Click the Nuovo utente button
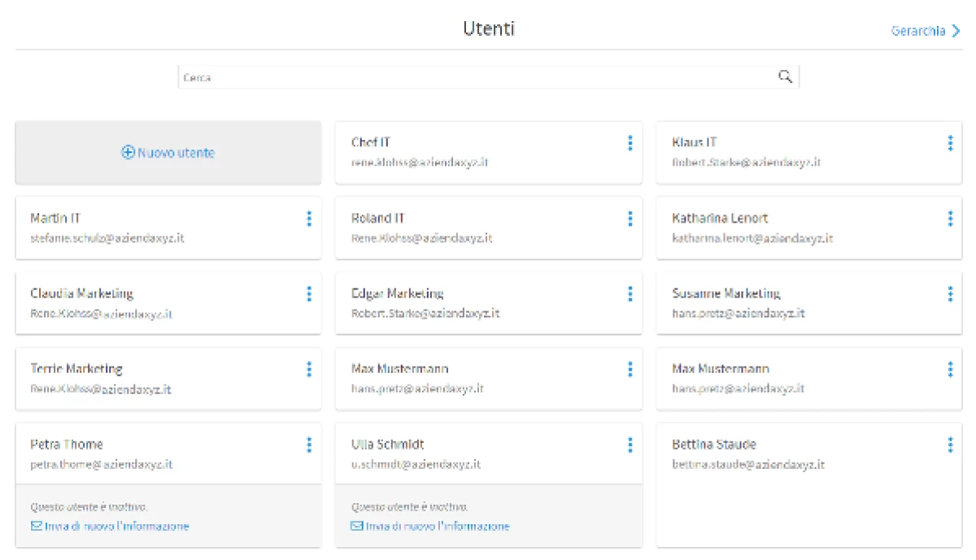This screenshot has height=560, width=976. pyautogui.click(x=168, y=153)
